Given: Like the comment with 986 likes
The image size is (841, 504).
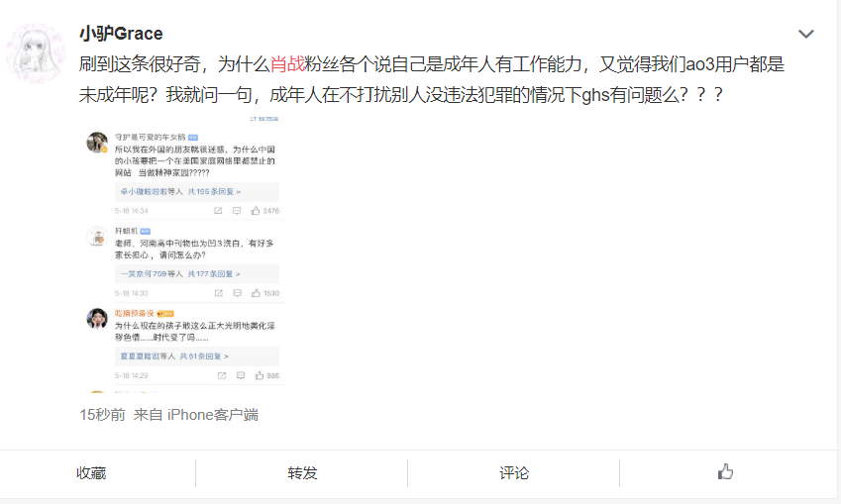Looking at the screenshot, I should pos(260,375).
